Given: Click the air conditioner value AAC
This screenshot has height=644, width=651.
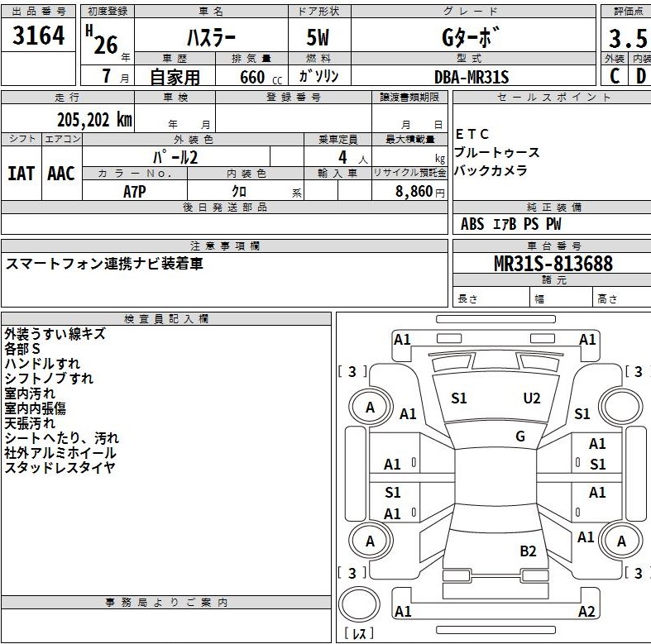Looking at the screenshot, I should (60, 174).
